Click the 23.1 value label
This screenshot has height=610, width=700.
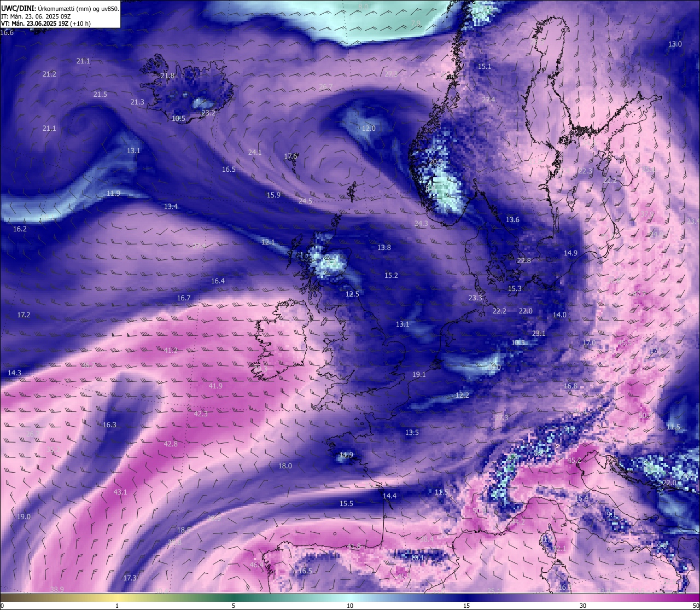pyautogui.click(x=539, y=334)
